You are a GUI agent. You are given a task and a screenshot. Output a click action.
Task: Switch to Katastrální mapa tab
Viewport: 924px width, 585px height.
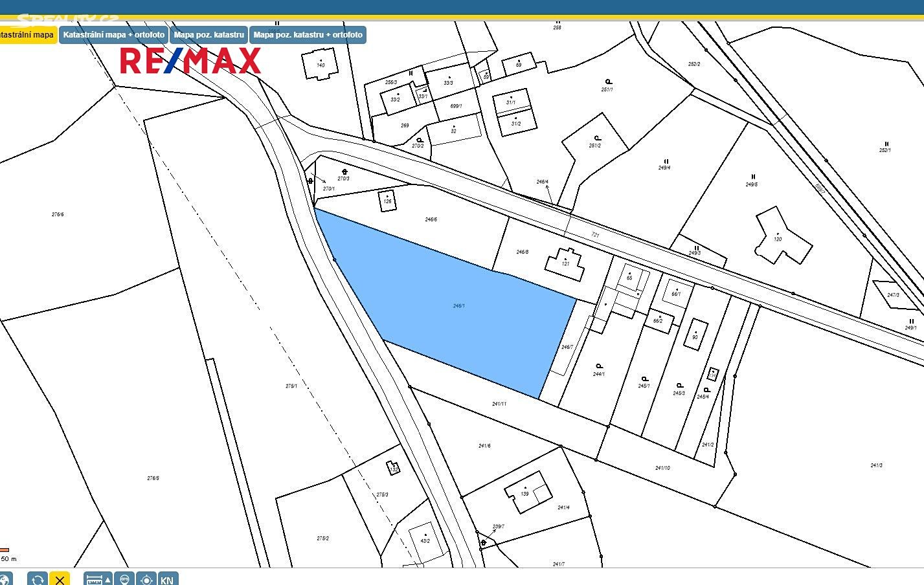(x=28, y=35)
